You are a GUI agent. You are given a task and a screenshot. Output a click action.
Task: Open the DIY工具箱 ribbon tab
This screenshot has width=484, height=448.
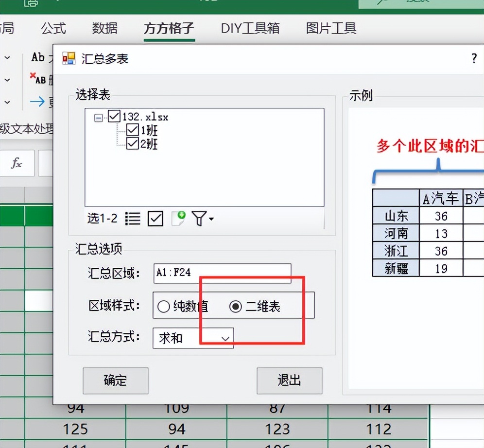(x=251, y=29)
